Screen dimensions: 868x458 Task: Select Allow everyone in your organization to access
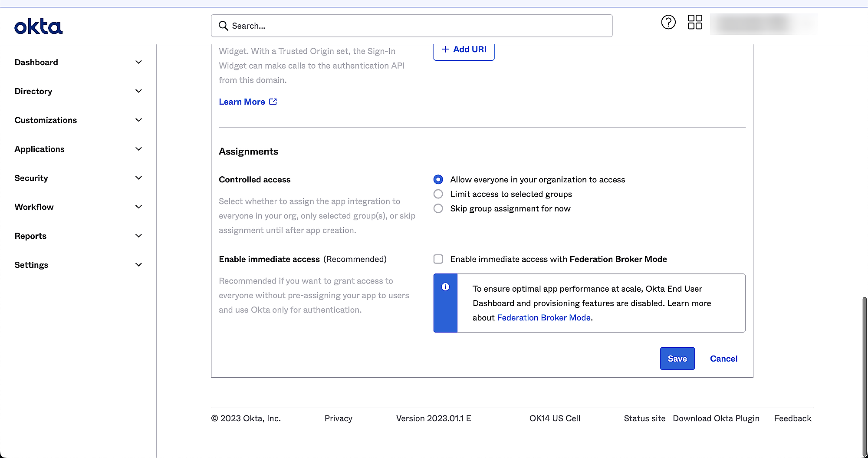point(438,180)
